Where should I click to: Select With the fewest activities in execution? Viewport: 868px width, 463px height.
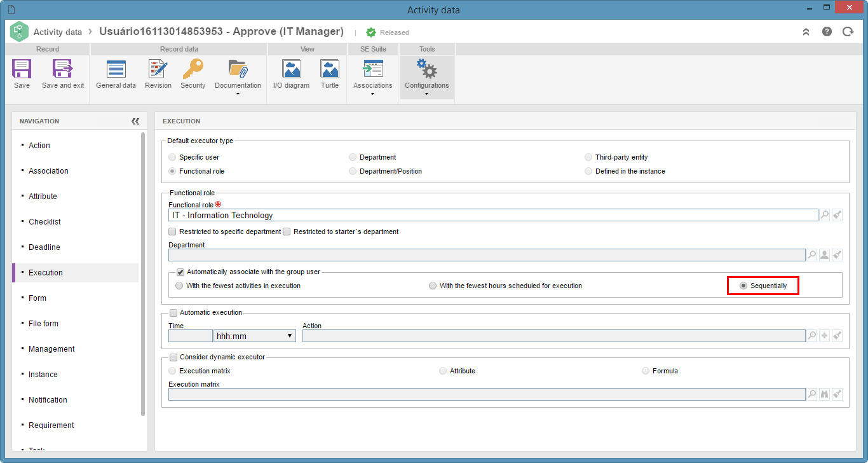(179, 286)
